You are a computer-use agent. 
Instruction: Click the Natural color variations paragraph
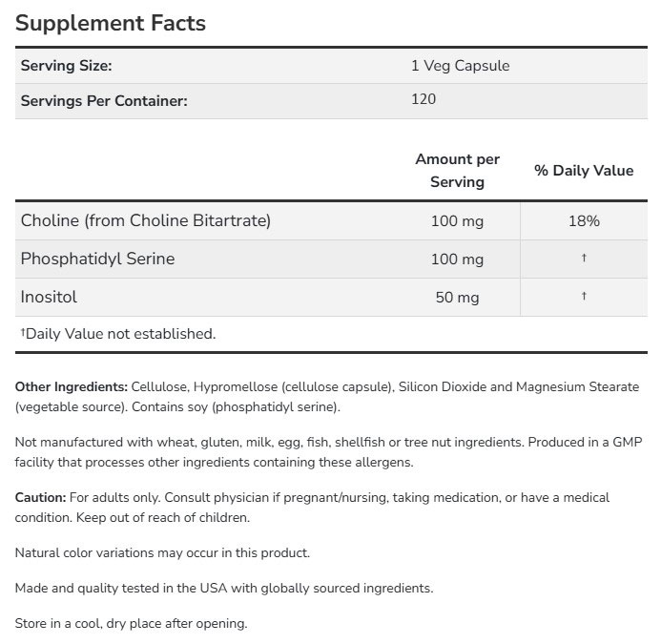point(162,552)
